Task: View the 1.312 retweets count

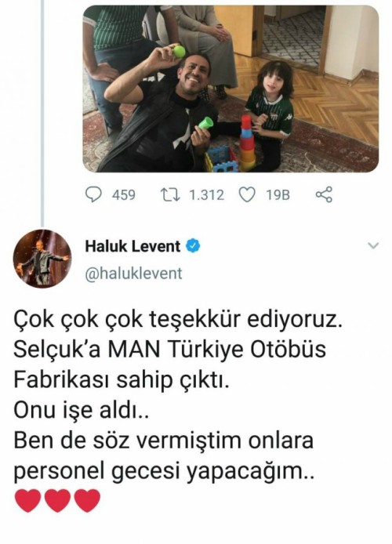Action: coord(206,195)
